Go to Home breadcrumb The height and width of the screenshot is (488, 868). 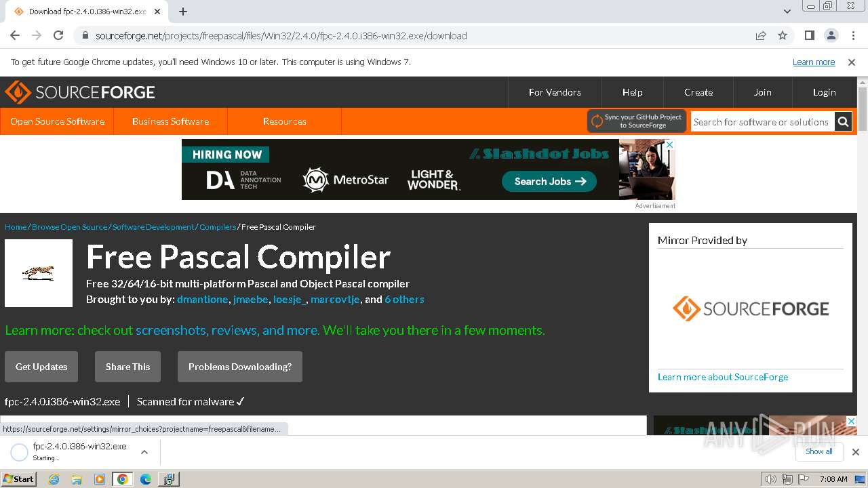click(x=16, y=227)
